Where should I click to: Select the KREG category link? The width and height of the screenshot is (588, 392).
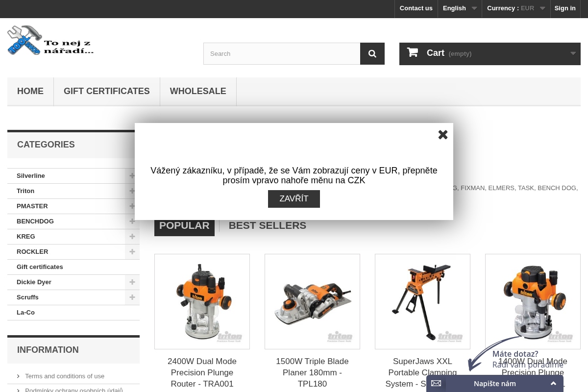point(26,237)
